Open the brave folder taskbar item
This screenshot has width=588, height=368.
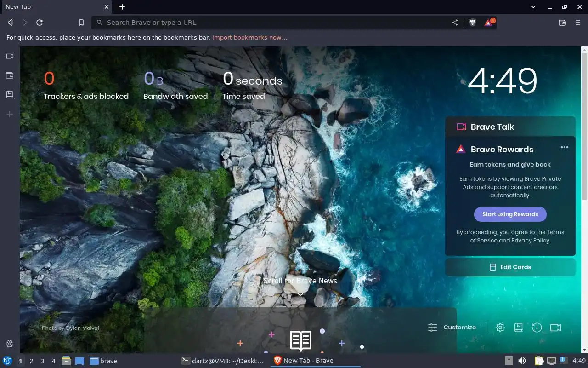point(103,361)
